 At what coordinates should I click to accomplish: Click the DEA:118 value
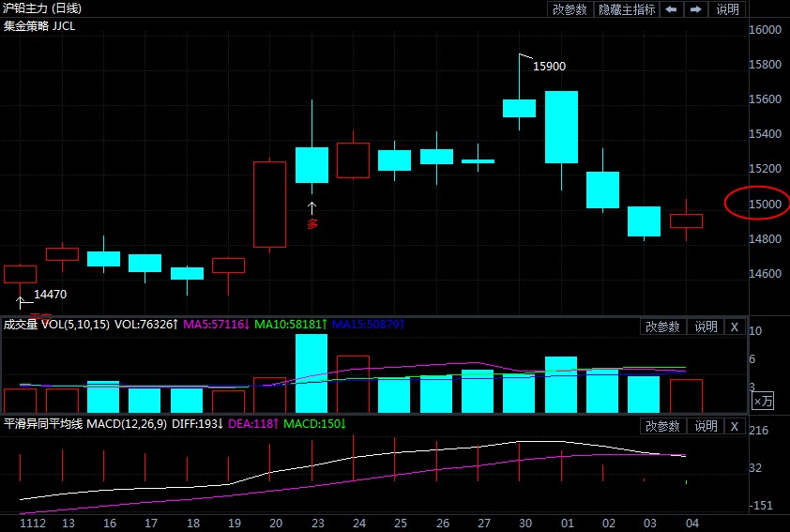point(253,424)
